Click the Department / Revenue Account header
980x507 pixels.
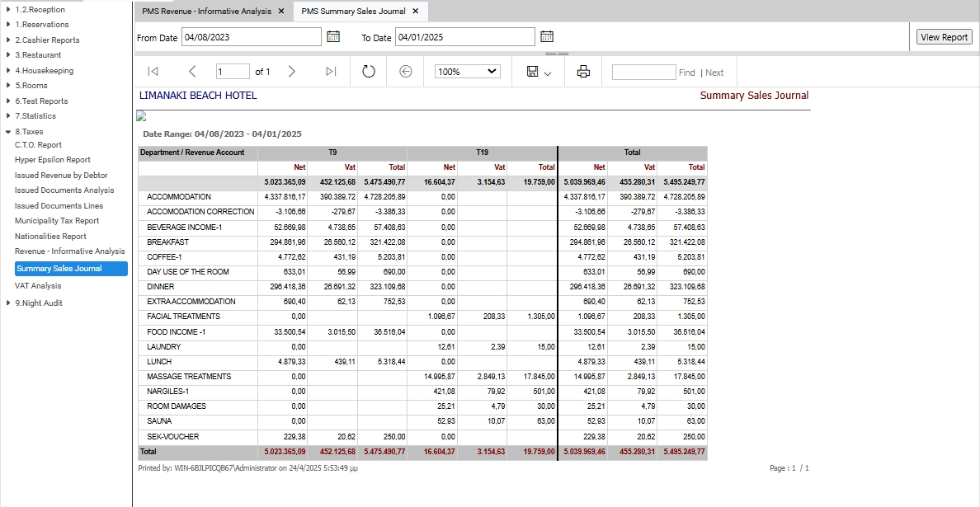point(197,153)
